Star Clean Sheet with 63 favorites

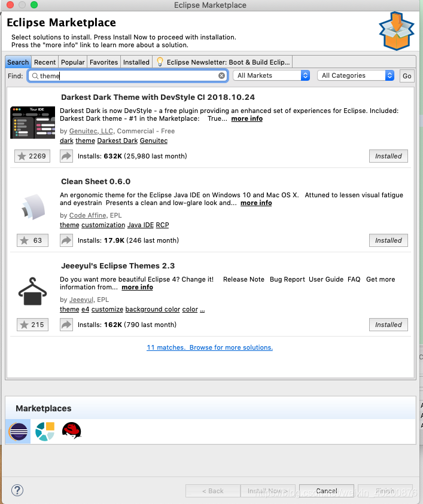click(32, 240)
